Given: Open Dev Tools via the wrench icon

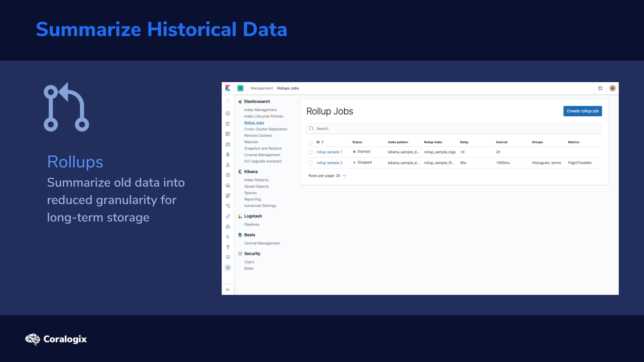Looking at the screenshot, I should (x=228, y=247).
